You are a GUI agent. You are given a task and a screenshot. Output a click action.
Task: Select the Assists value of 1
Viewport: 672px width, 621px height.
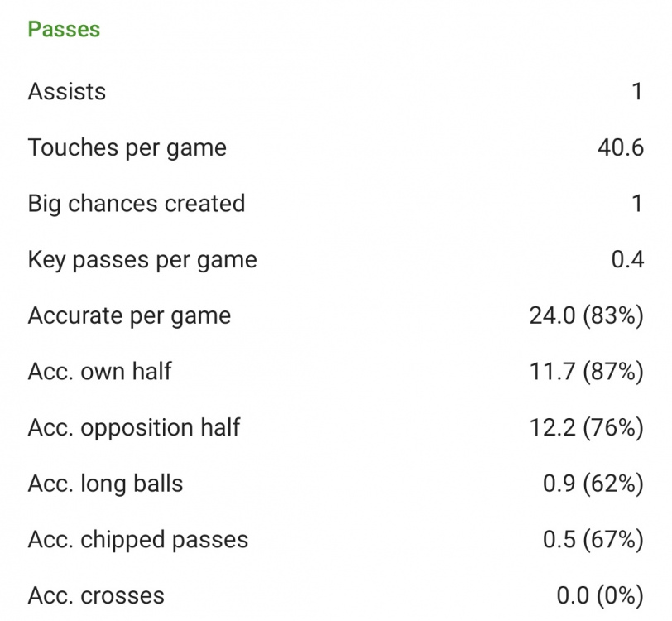(x=637, y=91)
